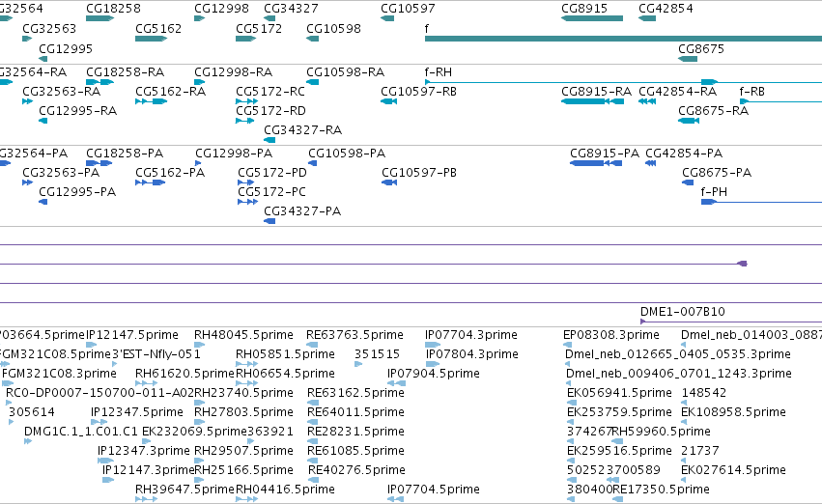Click protein CG34327-PA label
The width and height of the screenshot is (822, 504).
coord(302,211)
